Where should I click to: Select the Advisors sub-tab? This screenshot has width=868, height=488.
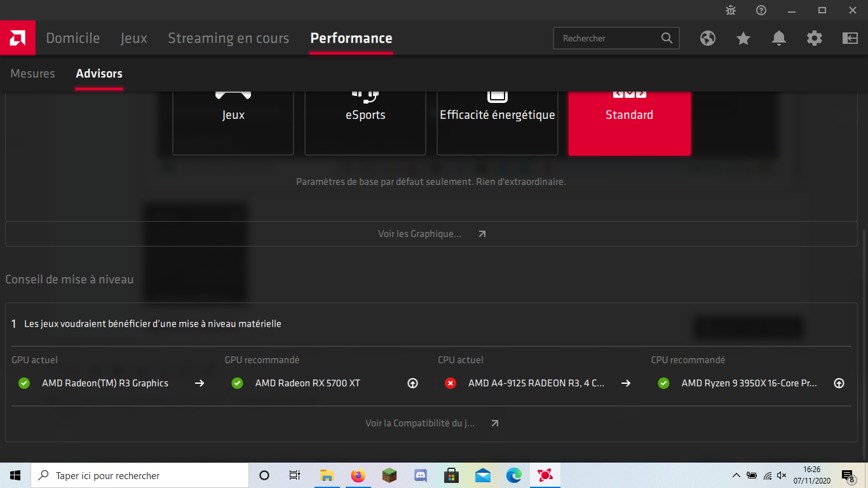coord(99,74)
